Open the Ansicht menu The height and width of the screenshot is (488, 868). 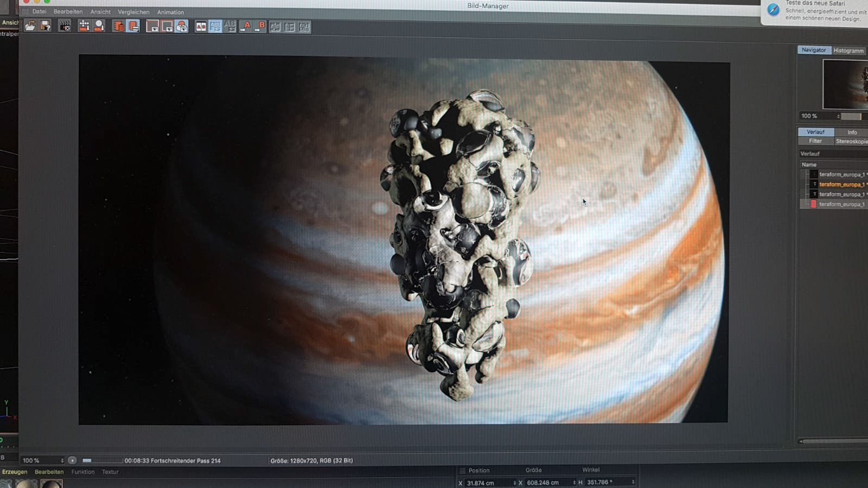click(x=100, y=12)
